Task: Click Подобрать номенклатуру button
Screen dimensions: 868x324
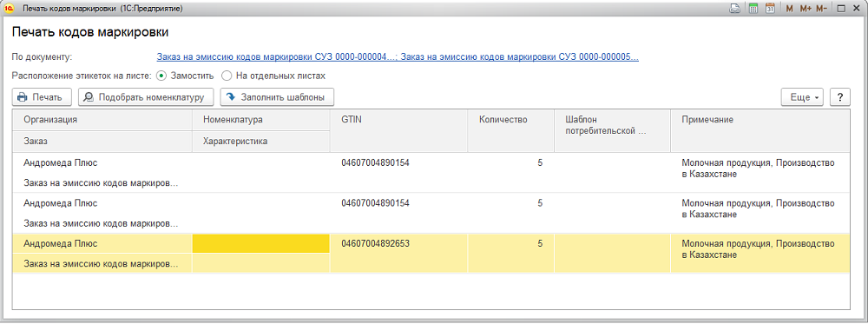Action: point(146,97)
